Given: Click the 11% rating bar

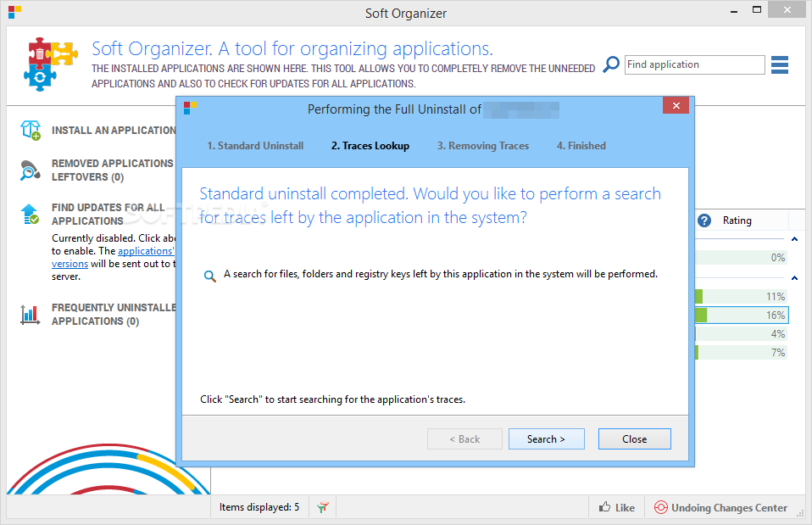Looking at the screenshot, I should pos(741,297).
